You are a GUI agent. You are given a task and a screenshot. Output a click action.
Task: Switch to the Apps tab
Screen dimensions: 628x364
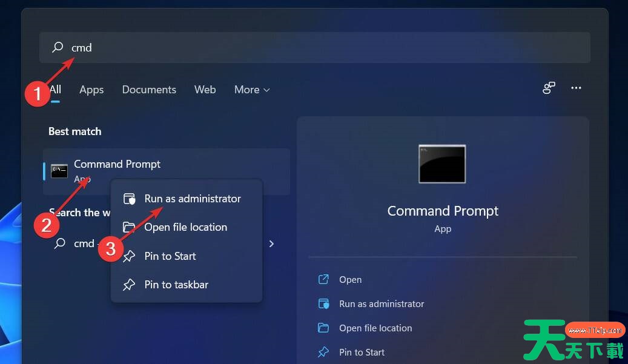91,90
